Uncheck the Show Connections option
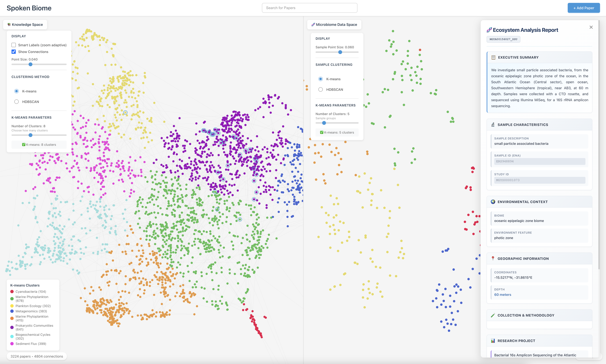 (x=14, y=52)
